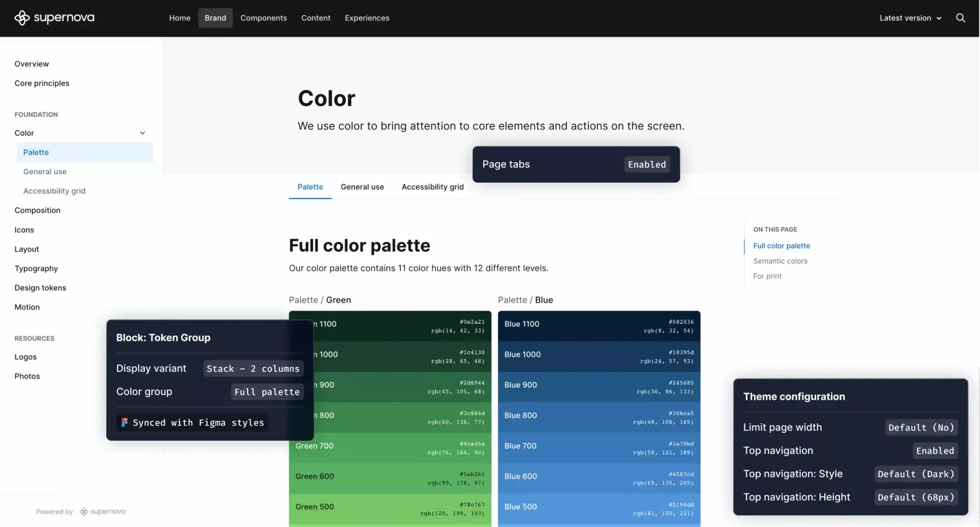Toggle the Page tabs Enabled badge

[647, 165]
